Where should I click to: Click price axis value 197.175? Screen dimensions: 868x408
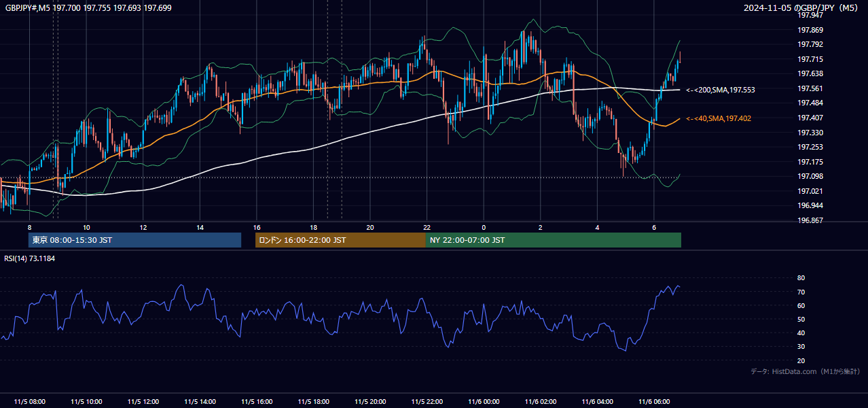coord(810,162)
